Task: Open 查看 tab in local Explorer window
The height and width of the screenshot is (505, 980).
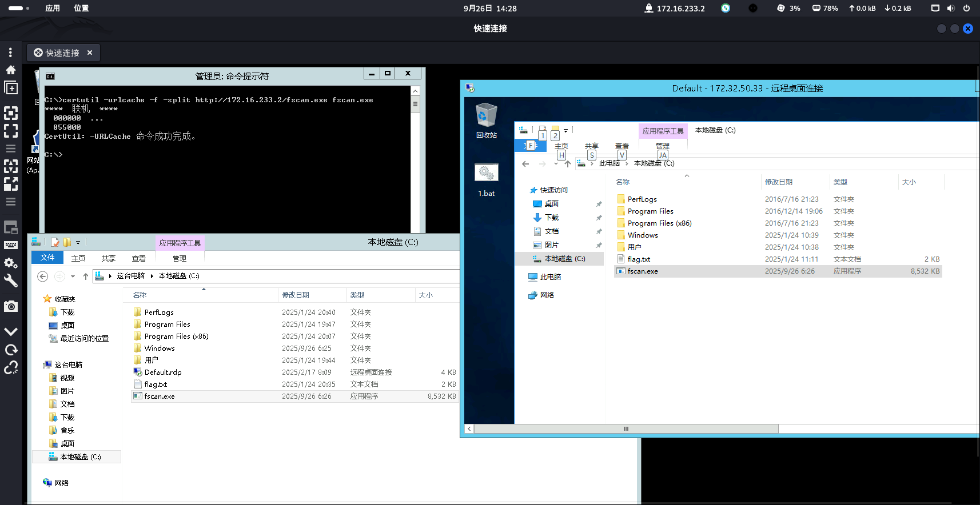Action: click(x=139, y=258)
